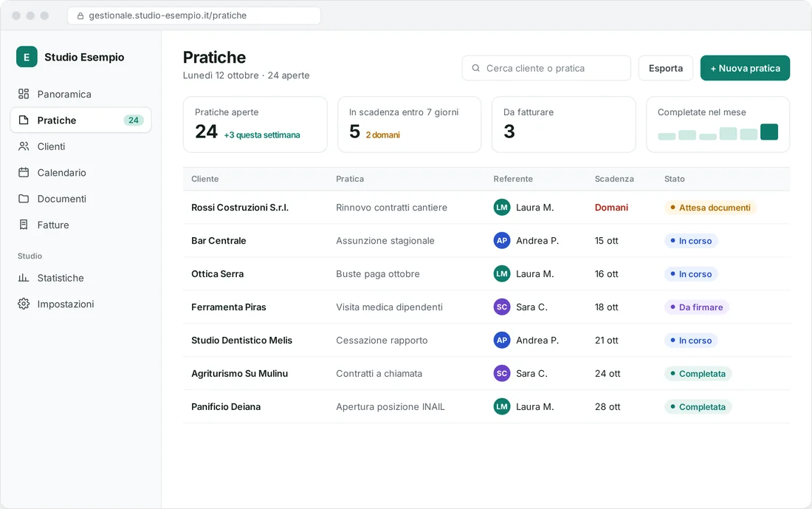Focus the Cerca cliente o pratica field
The image size is (812, 509).
click(546, 68)
